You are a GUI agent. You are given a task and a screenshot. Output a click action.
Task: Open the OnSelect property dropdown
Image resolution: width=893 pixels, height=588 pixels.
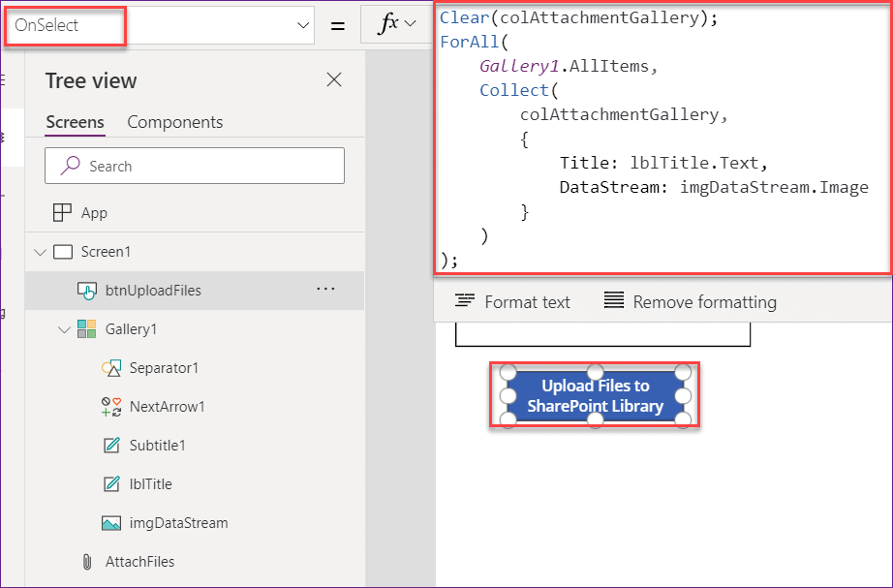click(x=304, y=23)
